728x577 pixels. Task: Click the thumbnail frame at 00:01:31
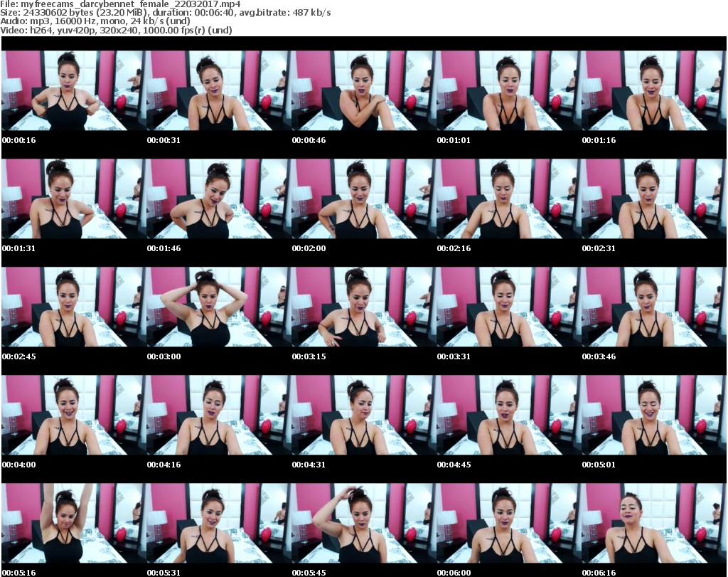tap(74, 198)
